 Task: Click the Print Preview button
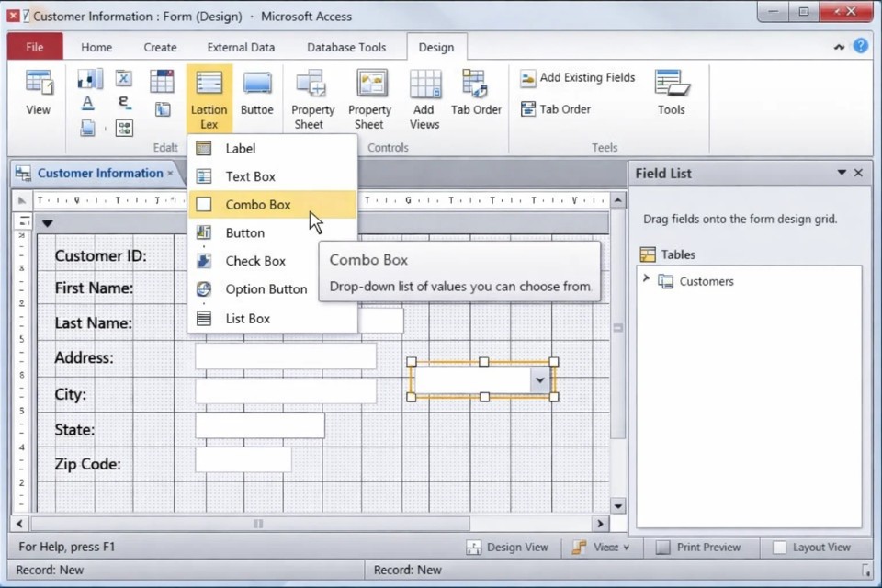tap(698, 548)
